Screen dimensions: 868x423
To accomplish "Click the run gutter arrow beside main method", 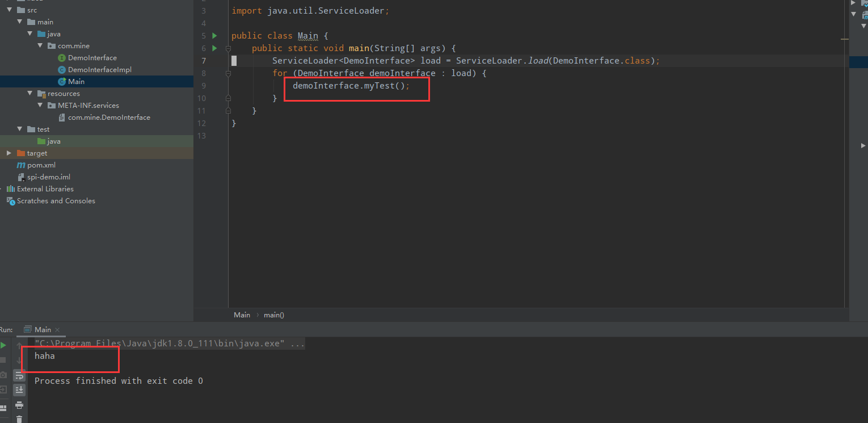I will click(x=214, y=48).
